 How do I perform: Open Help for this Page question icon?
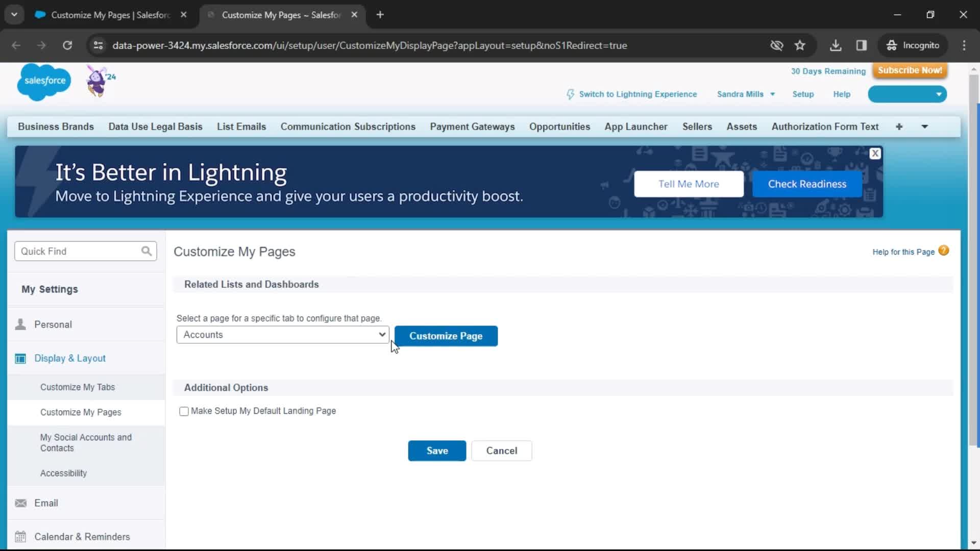(x=944, y=251)
